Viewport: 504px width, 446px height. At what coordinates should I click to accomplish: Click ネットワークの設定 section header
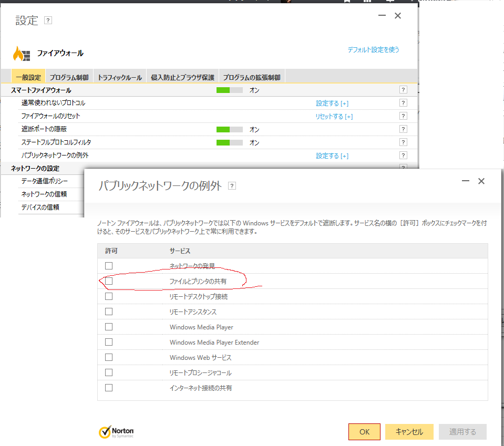pos(35,169)
